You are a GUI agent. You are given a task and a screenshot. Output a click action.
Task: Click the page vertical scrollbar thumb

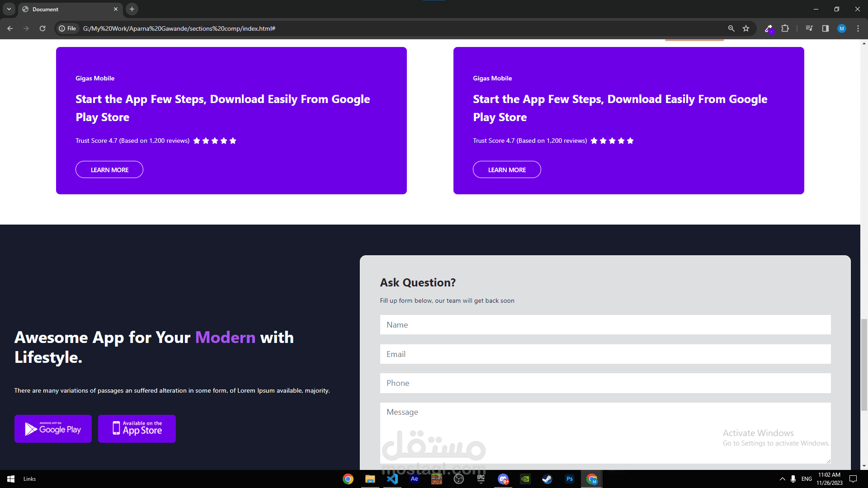pyautogui.click(x=864, y=364)
